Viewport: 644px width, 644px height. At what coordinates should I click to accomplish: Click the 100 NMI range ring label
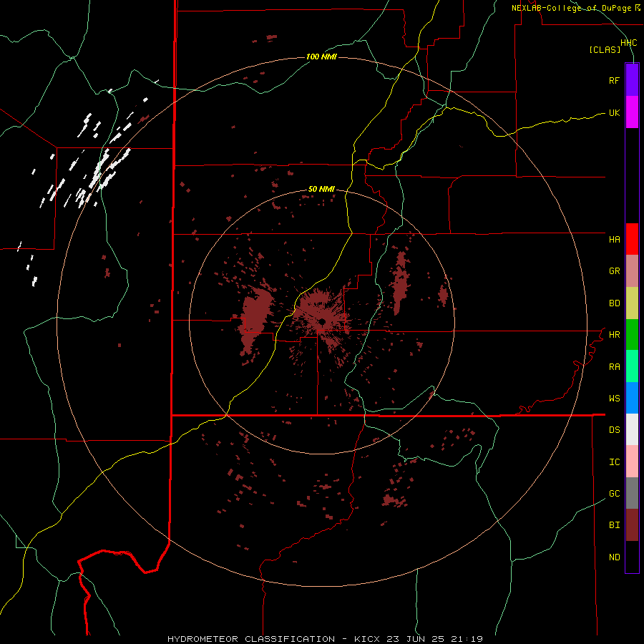tap(321, 57)
